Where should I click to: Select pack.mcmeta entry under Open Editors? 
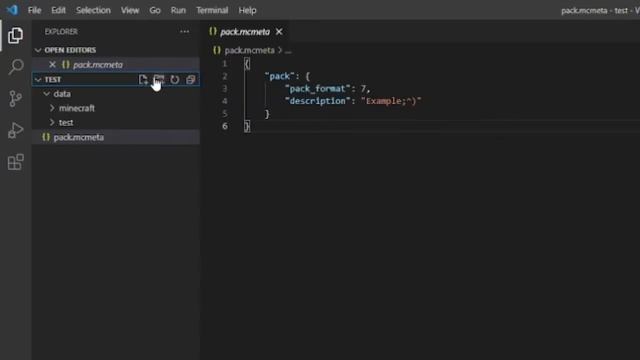(x=116, y=64)
